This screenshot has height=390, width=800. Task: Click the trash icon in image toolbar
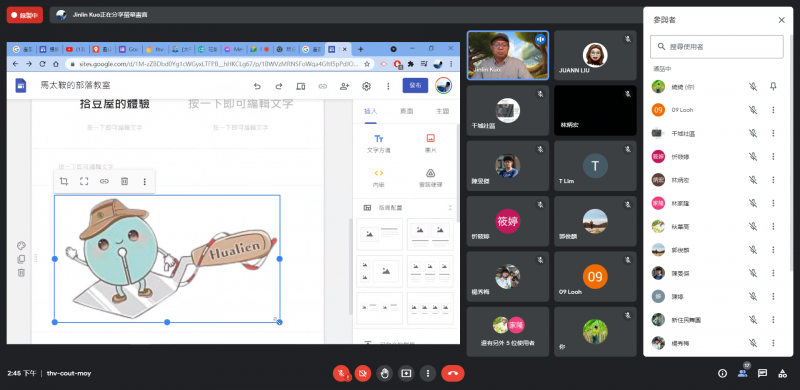[x=124, y=181]
